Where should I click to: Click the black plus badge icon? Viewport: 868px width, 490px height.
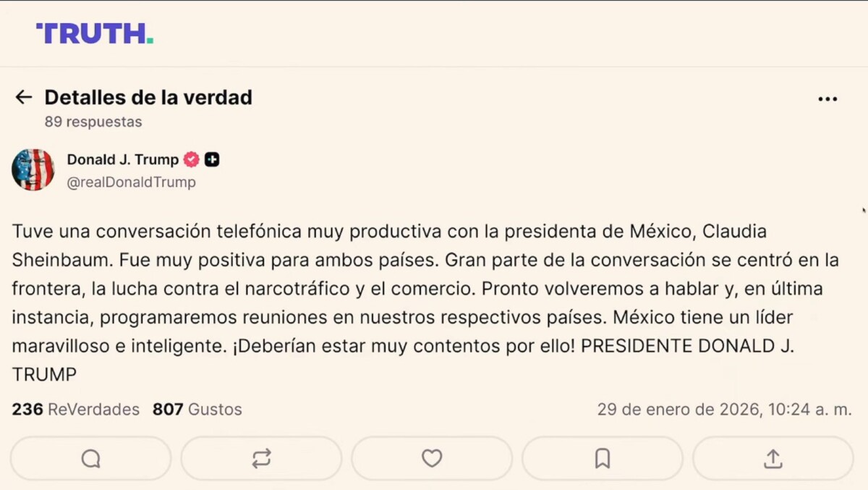(x=212, y=160)
